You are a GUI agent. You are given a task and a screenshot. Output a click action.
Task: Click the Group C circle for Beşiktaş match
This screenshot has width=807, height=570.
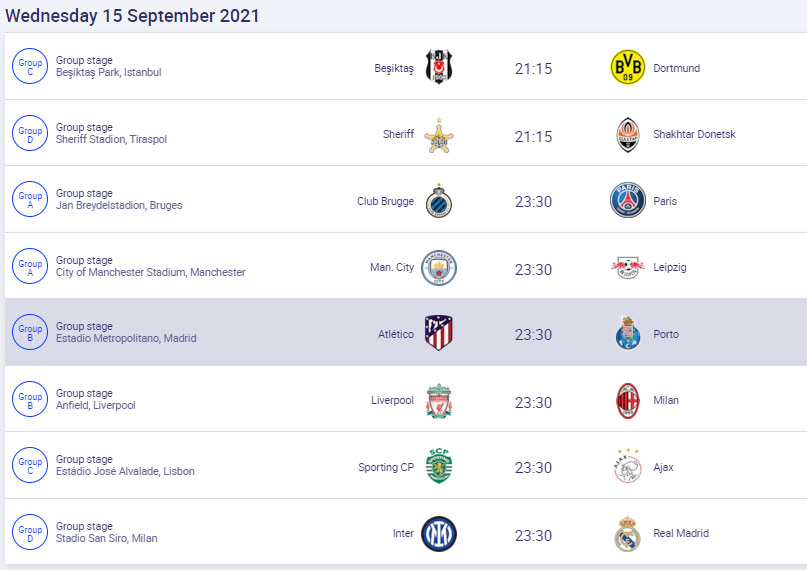tap(30, 66)
